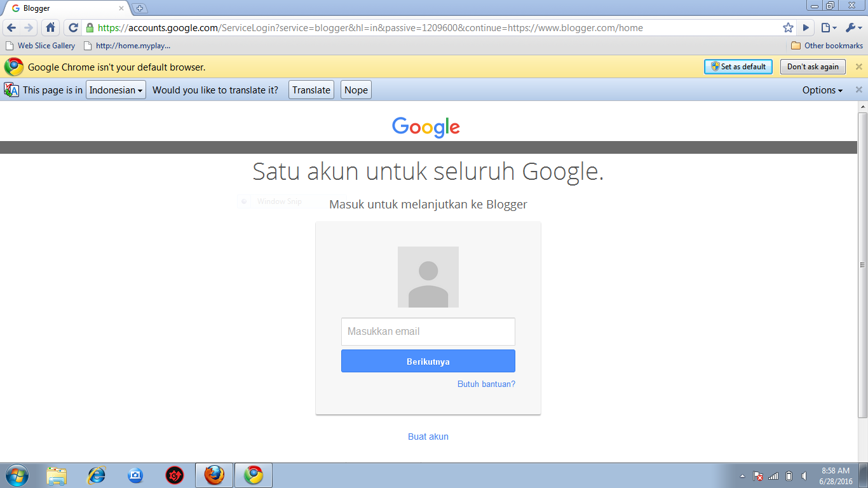Viewport: 868px width, 488px height.
Task: Open the home.myplay bookmark
Action: click(127, 46)
